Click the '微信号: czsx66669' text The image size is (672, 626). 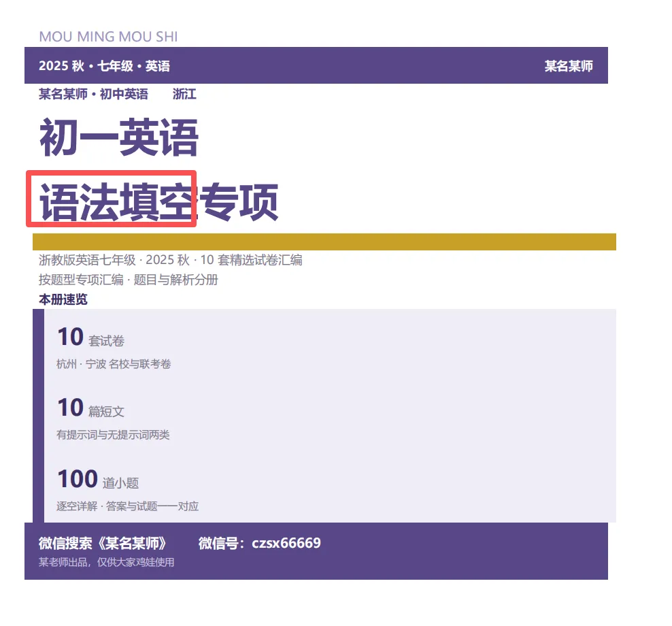pyautogui.click(x=259, y=543)
